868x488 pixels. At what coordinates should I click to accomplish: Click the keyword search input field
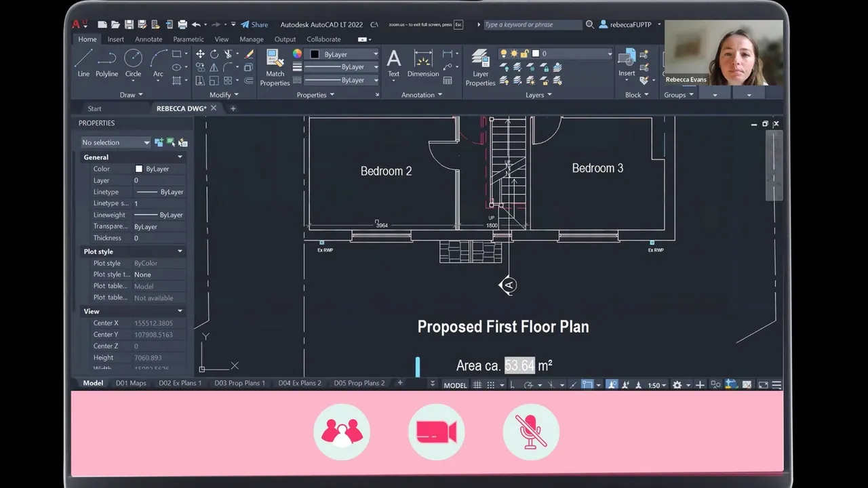point(532,24)
